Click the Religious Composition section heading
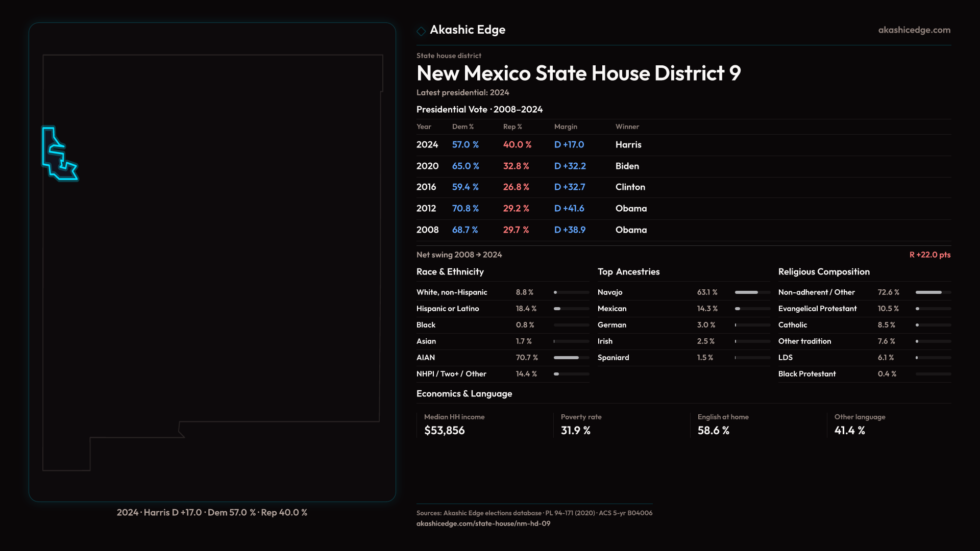This screenshot has width=980, height=551. tap(823, 272)
